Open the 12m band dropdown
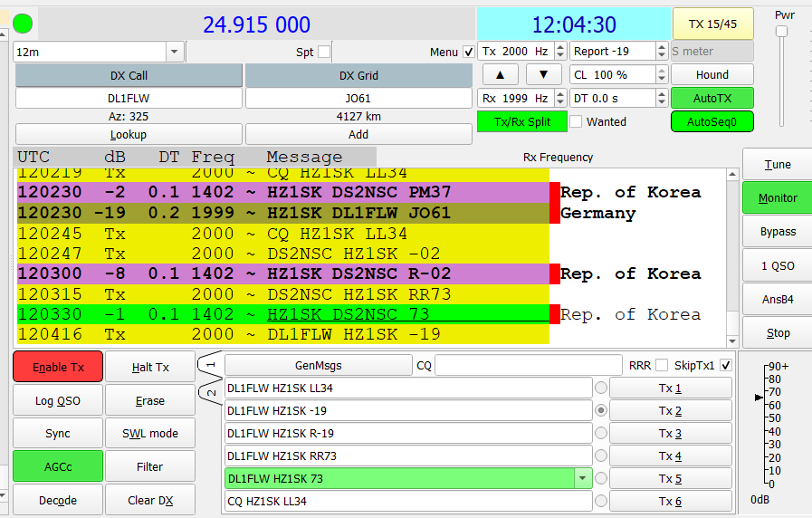812x518 pixels. (x=174, y=52)
